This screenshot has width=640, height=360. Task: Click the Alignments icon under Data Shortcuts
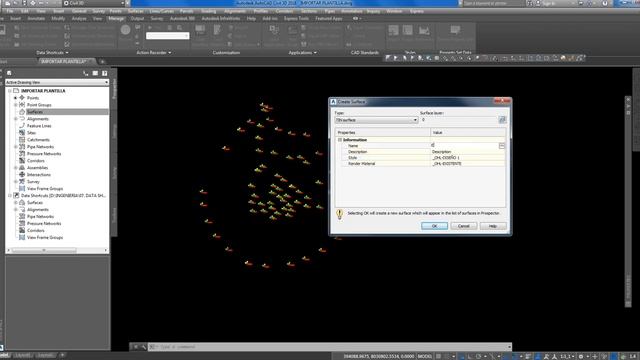[x=22, y=209]
